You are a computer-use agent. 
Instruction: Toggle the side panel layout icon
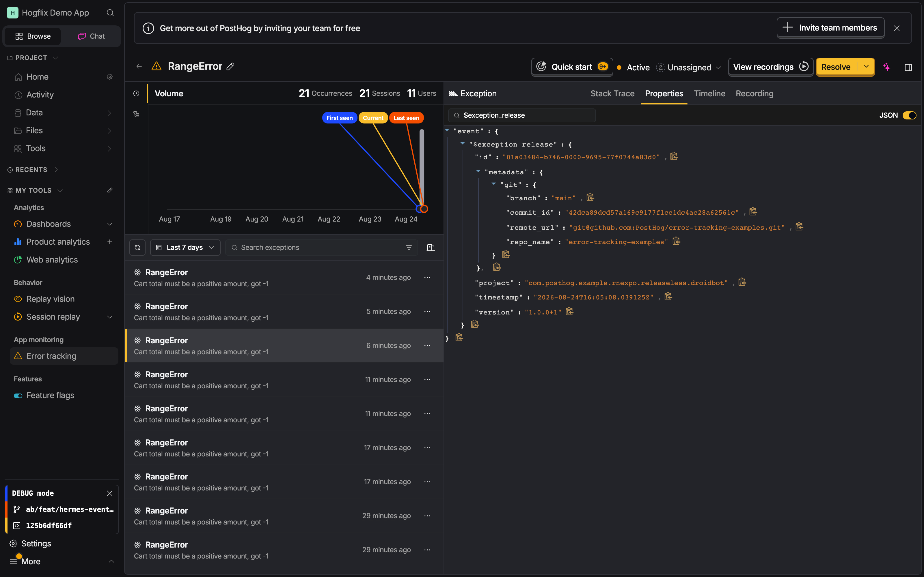908,67
